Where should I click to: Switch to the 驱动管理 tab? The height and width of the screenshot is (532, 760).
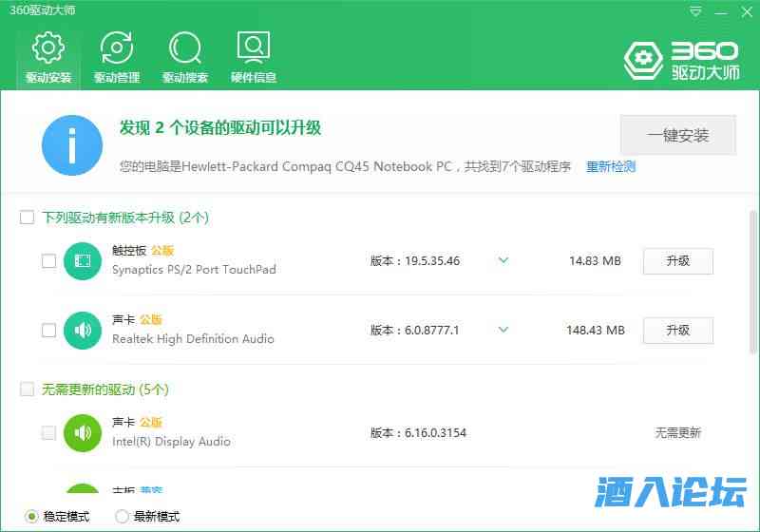117,59
